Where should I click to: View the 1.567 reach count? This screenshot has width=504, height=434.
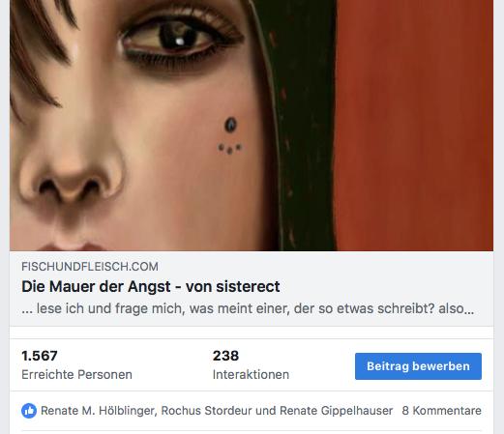tap(40, 356)
